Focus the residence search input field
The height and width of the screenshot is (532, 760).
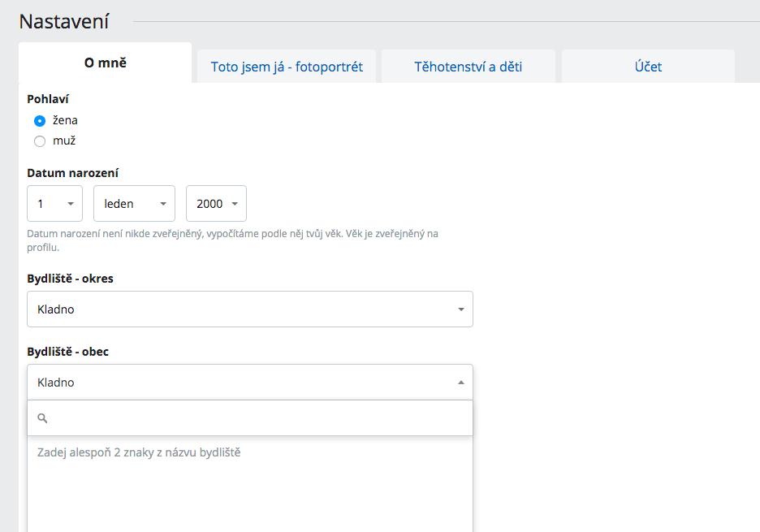[x=260, y=418]
